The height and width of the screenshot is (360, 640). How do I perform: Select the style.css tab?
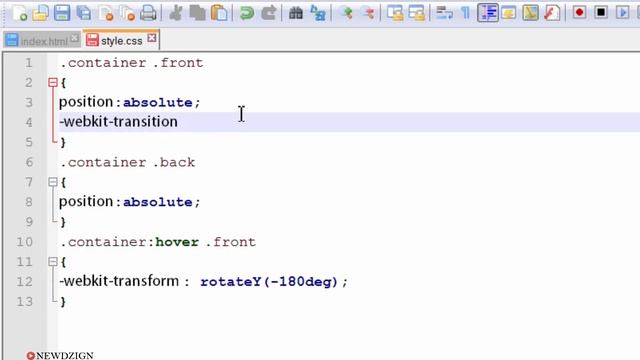tap(122, 41)
